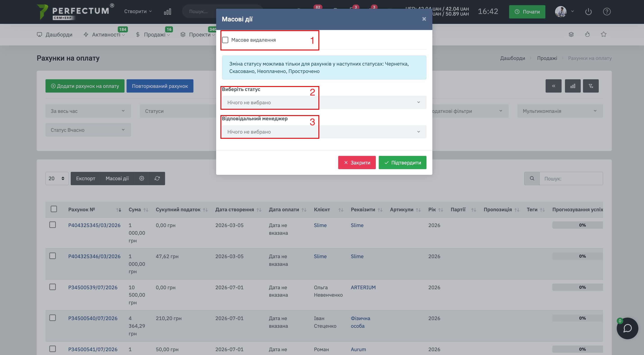The image size is (644, 355).
Task: Open the Відповідальний менеджер dropdown
Action: (324, 132)
